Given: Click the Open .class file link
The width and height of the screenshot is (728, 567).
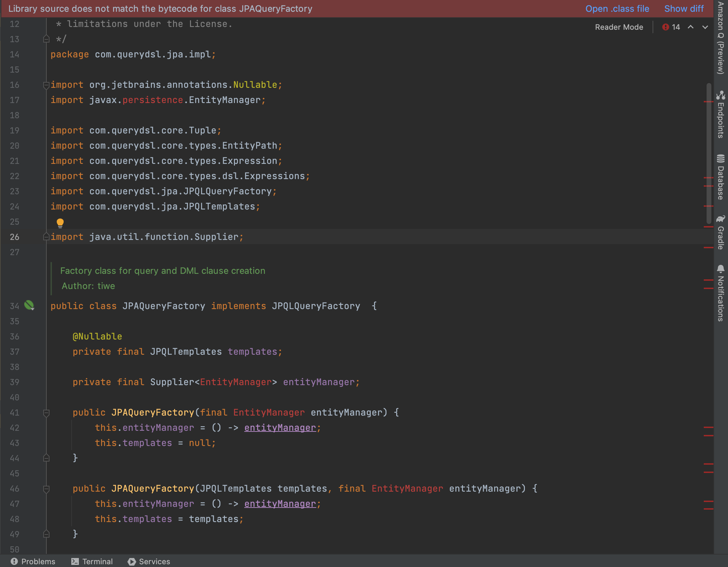Looking at the screenshot, I should click(x=617, y=9).
